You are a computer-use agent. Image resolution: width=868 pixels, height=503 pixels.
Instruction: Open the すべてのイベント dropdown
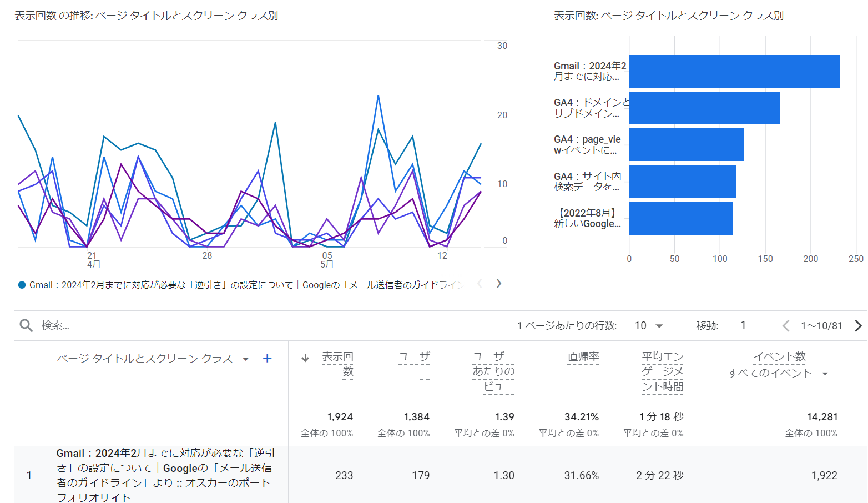[x=825, y=374]
